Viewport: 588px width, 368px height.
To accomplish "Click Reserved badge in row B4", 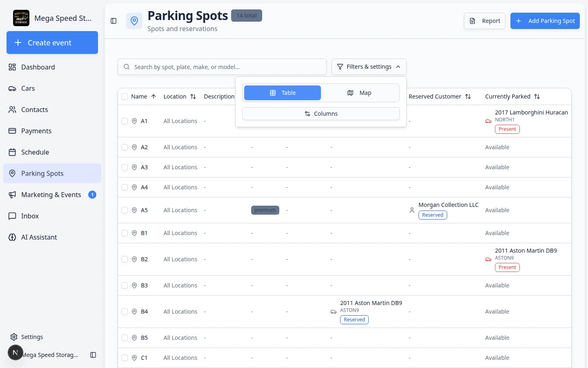I will [354, 320].
